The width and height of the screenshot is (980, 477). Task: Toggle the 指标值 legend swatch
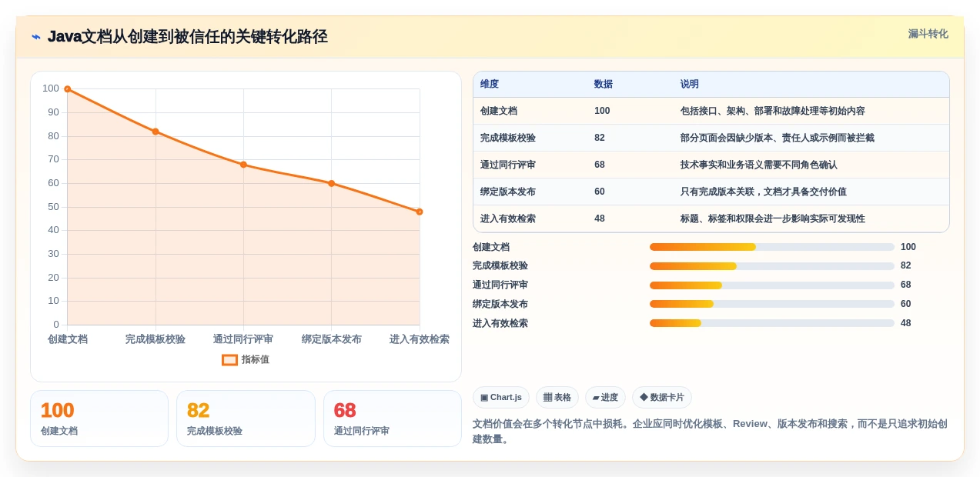(x=229, y=359)
